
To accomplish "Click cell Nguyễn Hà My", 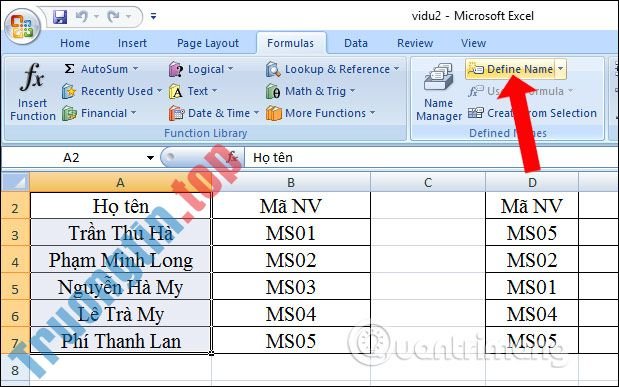I will coord(121,287).
